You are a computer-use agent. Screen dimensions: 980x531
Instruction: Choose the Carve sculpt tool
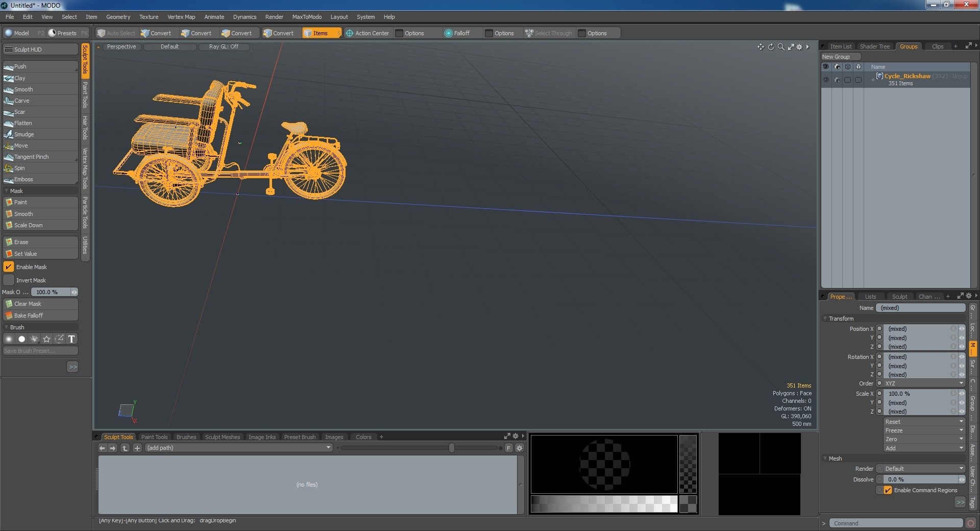click(x=40, y=101)
